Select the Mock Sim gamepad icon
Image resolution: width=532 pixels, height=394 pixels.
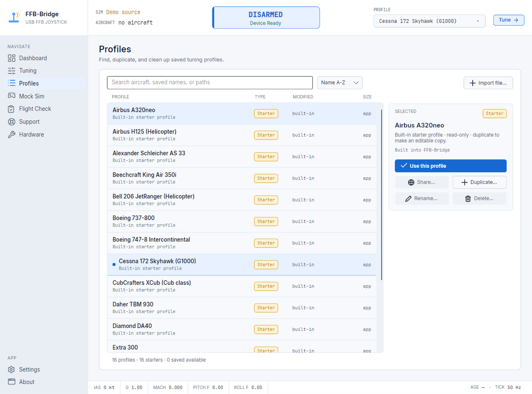tap(12, 96)
